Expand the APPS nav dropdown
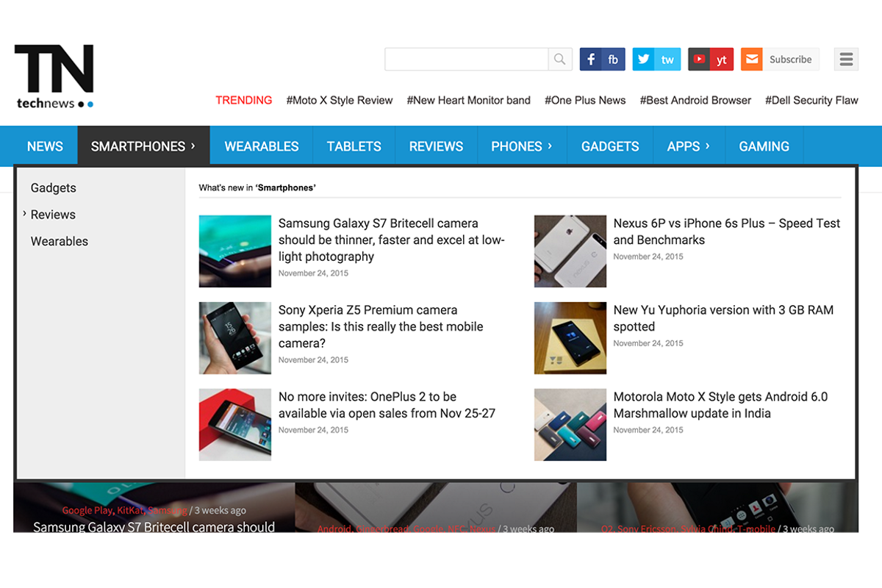The height and width of the screenshot is (588, 882). [x=689, y=146]
